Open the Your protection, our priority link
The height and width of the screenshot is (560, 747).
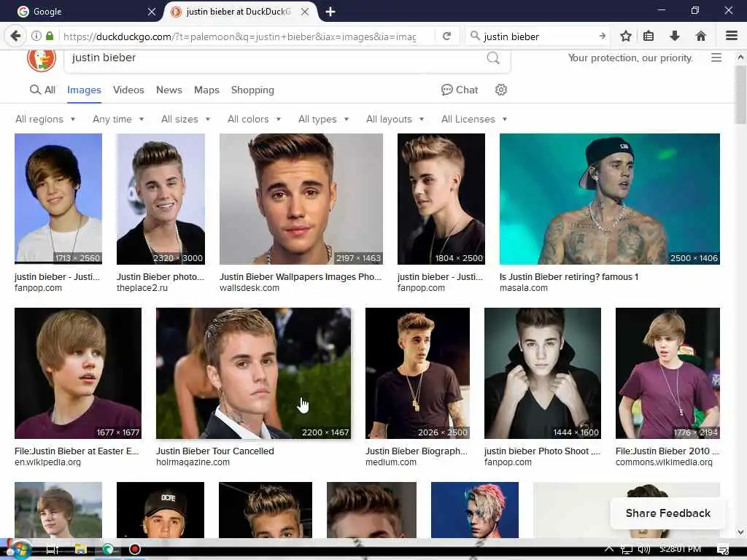pos(630,58)
